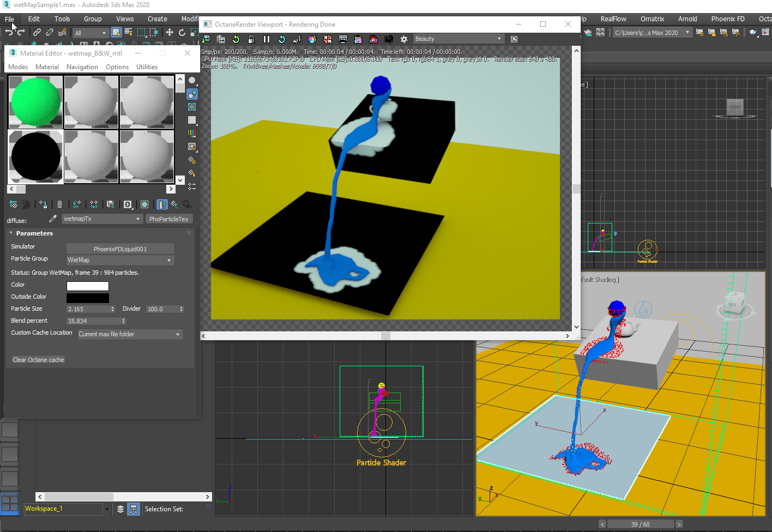
Task: Click the Pause render button in Octane viewport
Action: pyautogui.click(x=267, y=39)
